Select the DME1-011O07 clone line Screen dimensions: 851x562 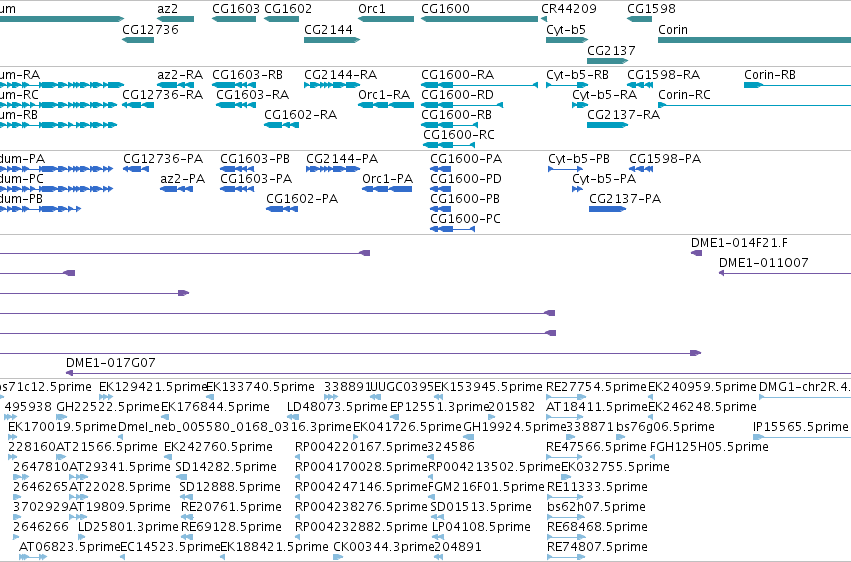click(x=785, y=273)
